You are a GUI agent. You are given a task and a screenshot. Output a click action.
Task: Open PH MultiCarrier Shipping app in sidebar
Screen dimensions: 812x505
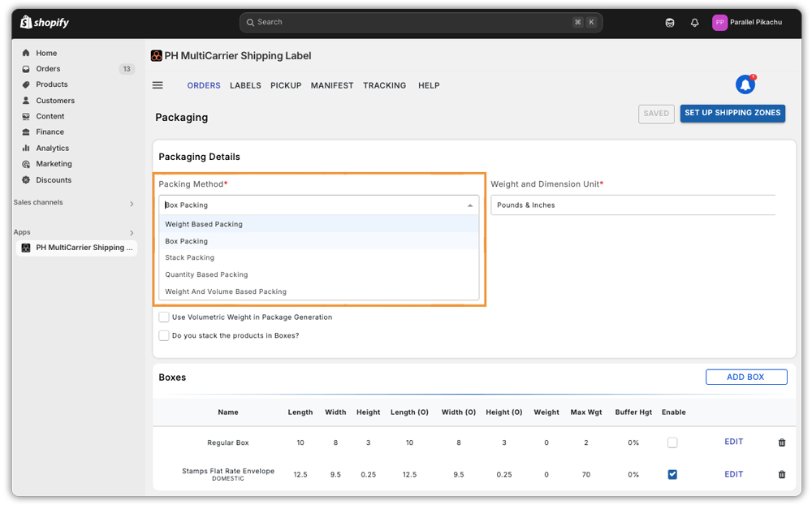[x=76, y=248]
